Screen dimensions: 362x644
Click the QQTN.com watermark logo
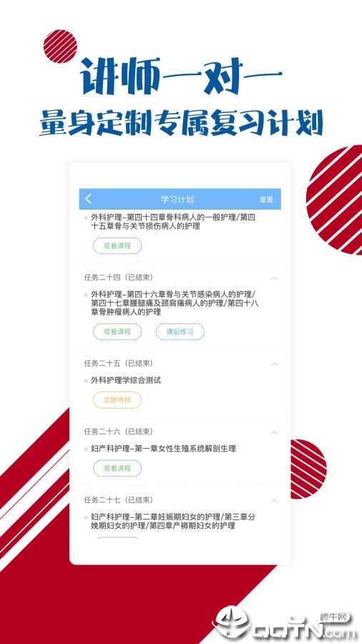coord(284,623)
